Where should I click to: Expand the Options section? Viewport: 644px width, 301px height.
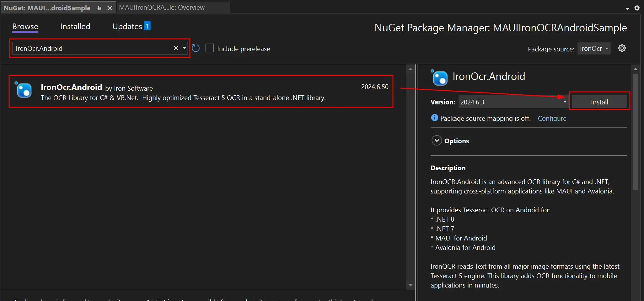[x=437, y=141]
